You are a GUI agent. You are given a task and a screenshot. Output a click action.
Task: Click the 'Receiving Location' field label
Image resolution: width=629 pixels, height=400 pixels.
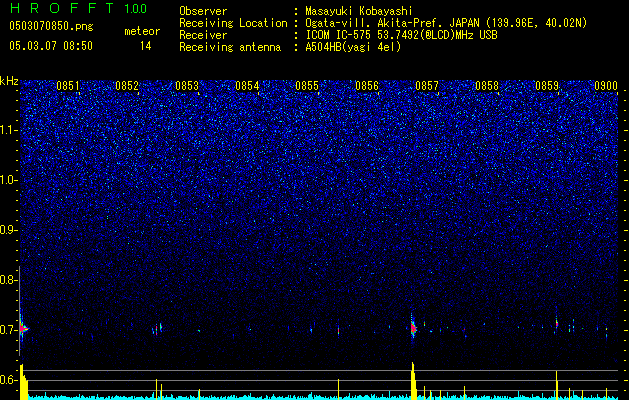[233, 23]
